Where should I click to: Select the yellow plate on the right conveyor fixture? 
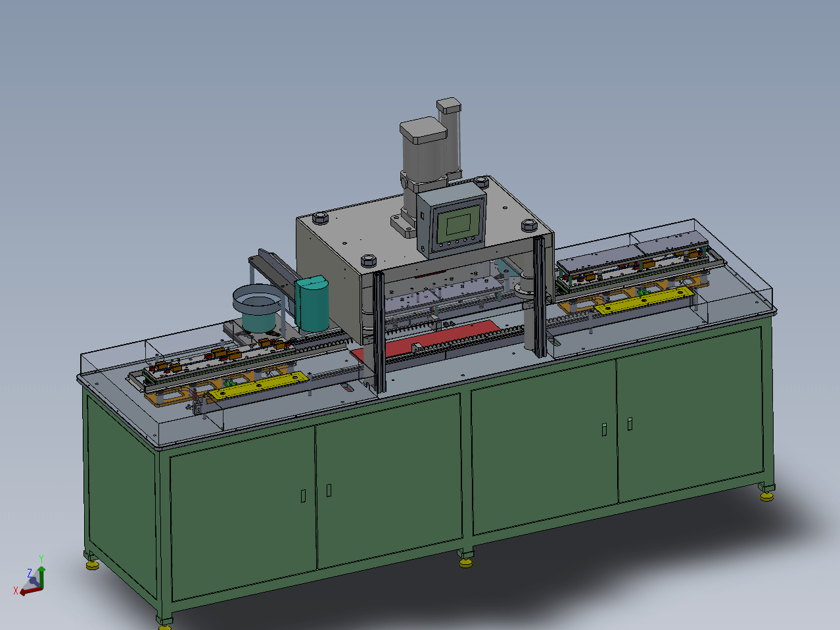[644, 301]
